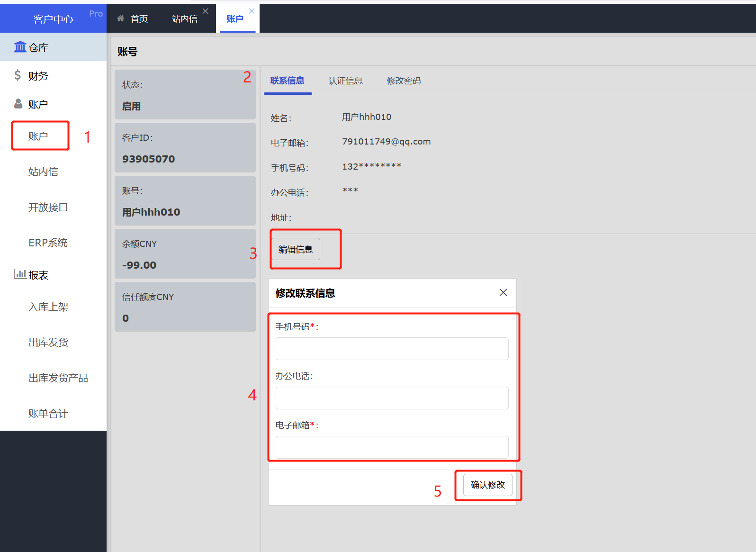This screenshot has width=756, height=552.
Task: Click the status value 启用
Action: (131, 106)
